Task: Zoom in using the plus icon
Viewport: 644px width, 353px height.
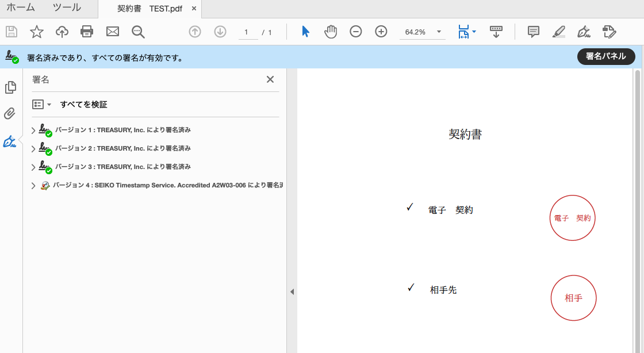Action: (x=381, y=32)
